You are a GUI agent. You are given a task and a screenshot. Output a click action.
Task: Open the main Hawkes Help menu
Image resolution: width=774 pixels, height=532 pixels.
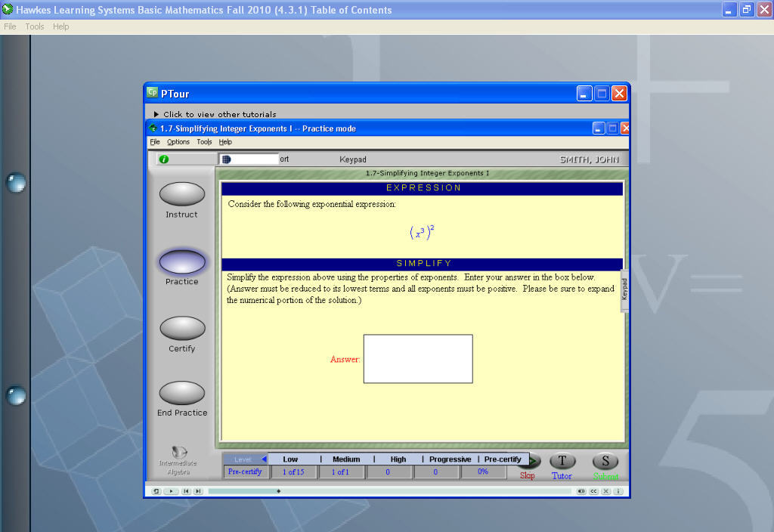(x=60, y=26)
